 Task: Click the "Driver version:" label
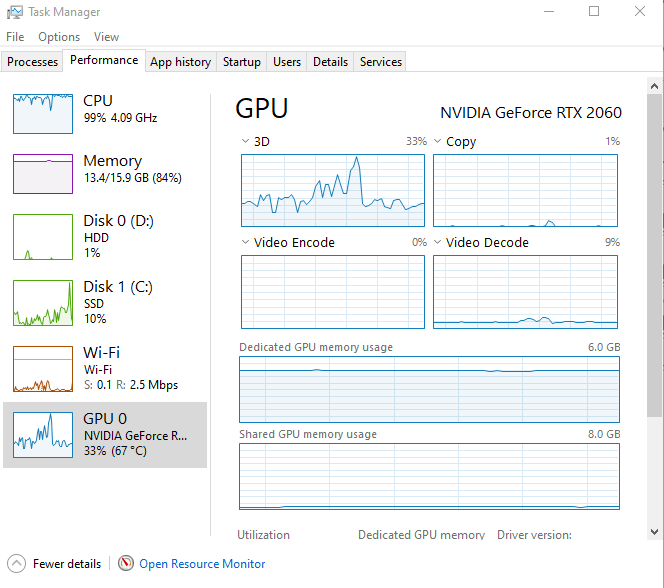(534, 535)
